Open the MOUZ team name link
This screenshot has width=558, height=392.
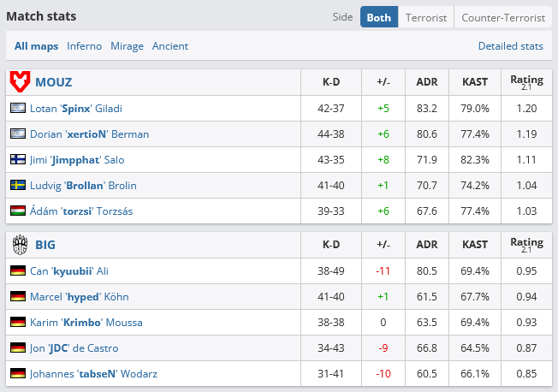click(53, 82)
